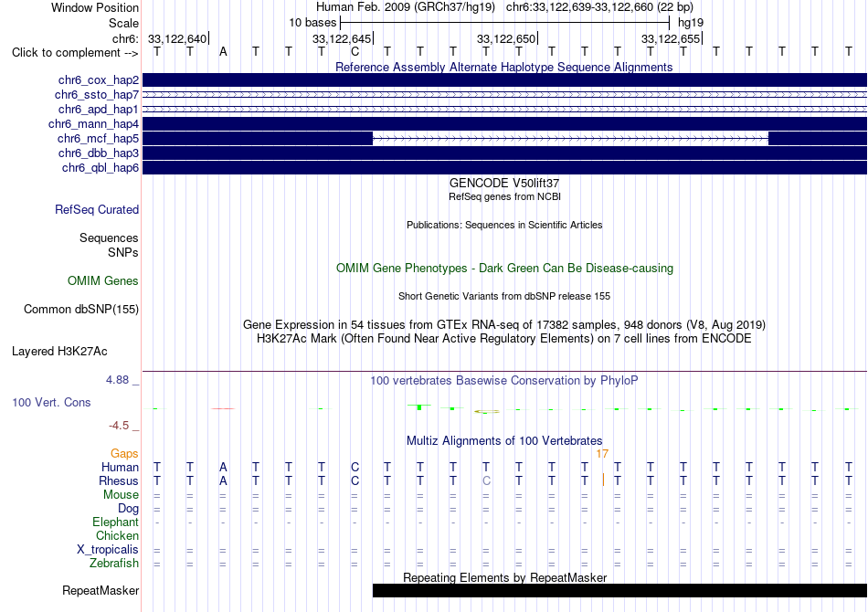Viewport: 868px width, 612px height.
Task: Open the 100 Vert. Cons label
Action: click(51, 402)
